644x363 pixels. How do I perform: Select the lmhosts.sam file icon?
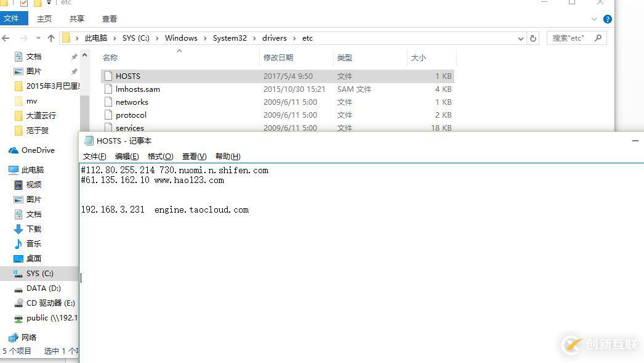(x=108, y=89)
